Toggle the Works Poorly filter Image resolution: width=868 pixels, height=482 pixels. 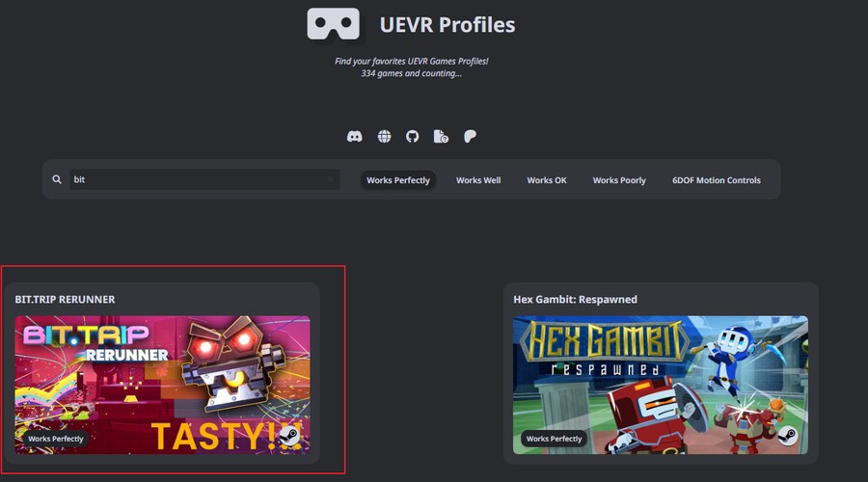[619, 180]
